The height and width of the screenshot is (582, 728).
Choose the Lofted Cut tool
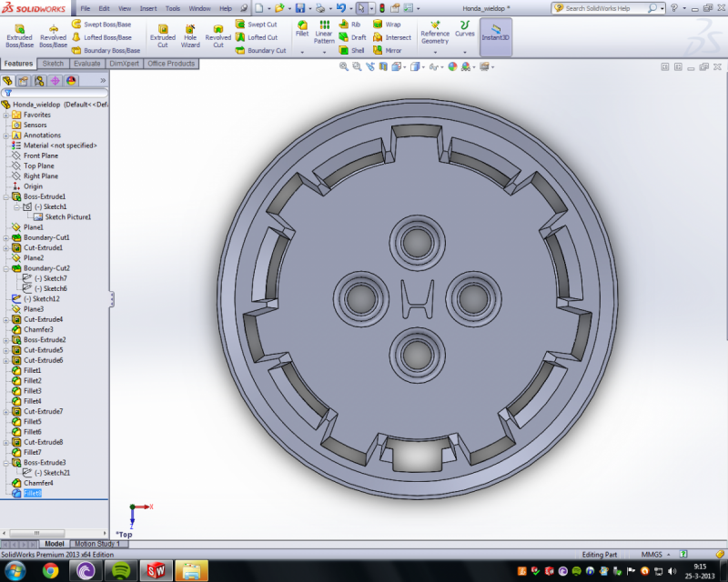coord(257,37)
